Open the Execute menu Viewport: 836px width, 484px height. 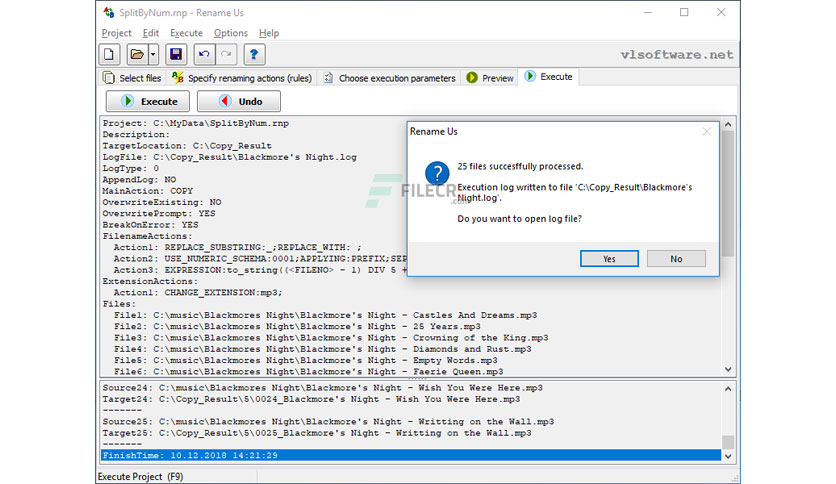coord(186,33)
